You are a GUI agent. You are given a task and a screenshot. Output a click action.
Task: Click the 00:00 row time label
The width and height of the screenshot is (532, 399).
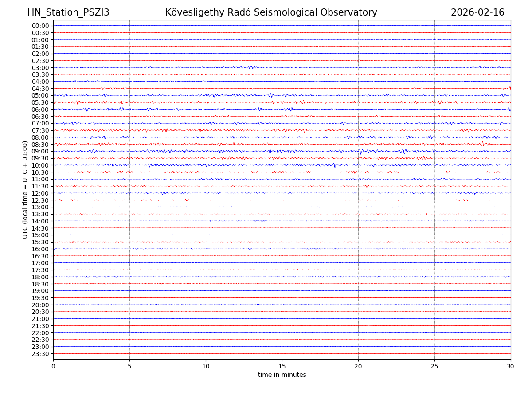pos(40,26)
